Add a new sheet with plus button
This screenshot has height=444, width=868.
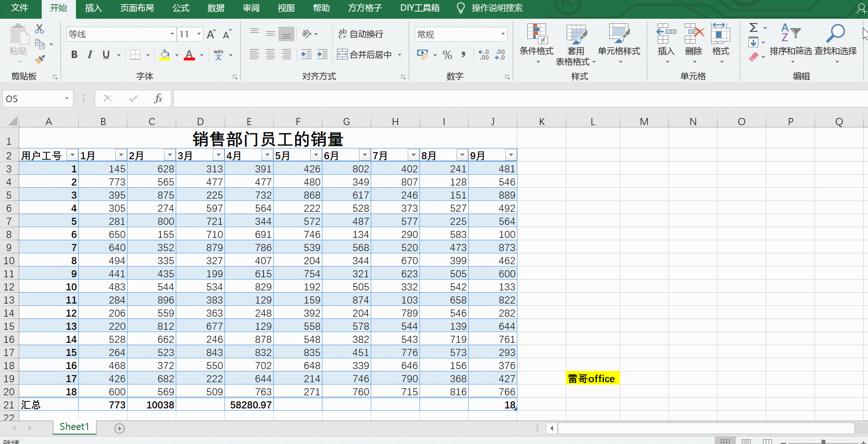[120, 428]
